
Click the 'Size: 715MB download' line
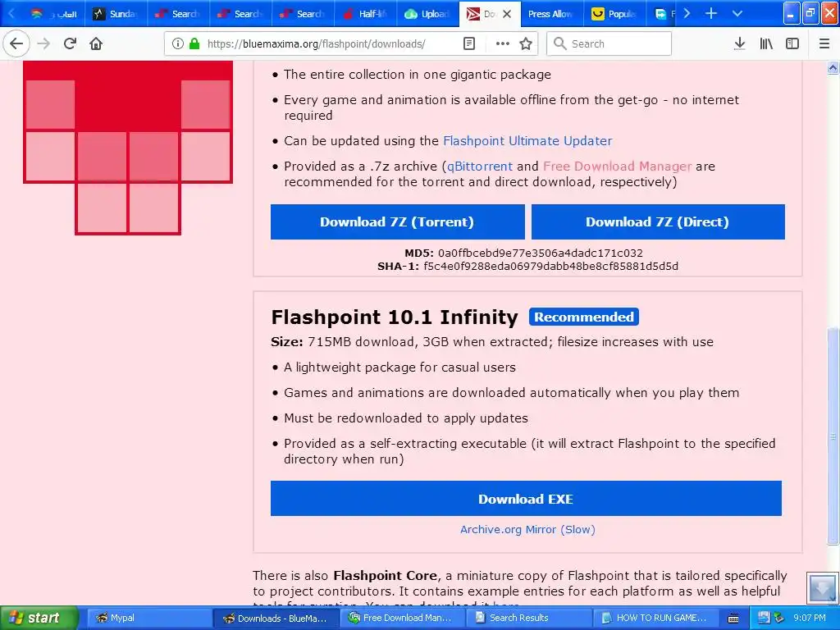[x=492, y=342]
